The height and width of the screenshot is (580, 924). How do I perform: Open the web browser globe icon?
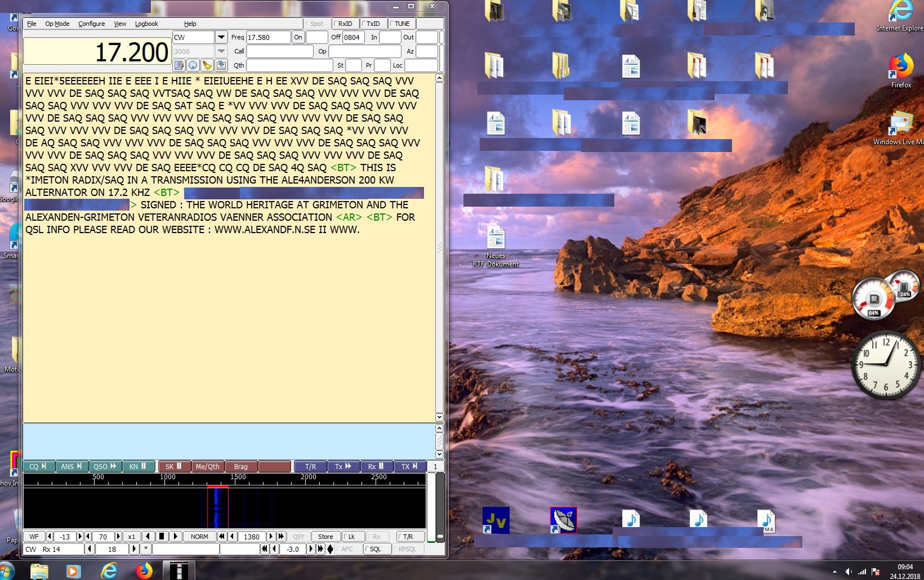pos(193,65)
